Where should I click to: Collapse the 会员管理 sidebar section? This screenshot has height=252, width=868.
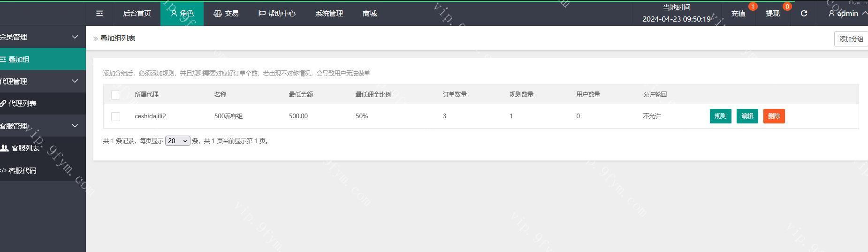75,37
